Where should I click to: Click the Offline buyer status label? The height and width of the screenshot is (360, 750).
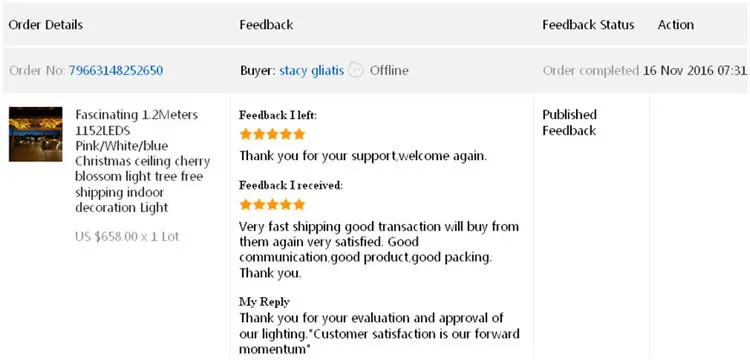[389, 71]
